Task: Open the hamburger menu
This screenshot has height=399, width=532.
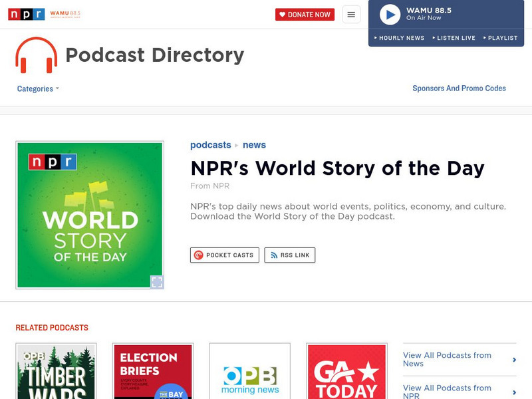Action: pos(351,15)
